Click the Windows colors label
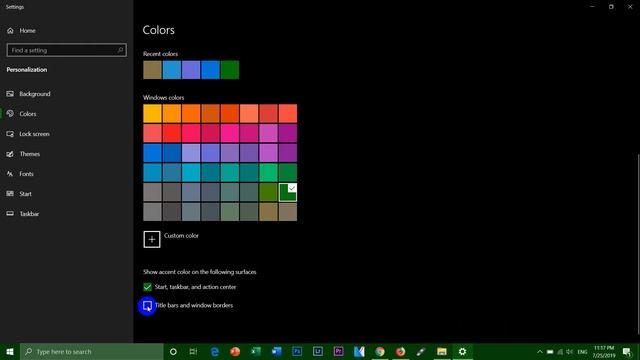 [x=163, y=98]
